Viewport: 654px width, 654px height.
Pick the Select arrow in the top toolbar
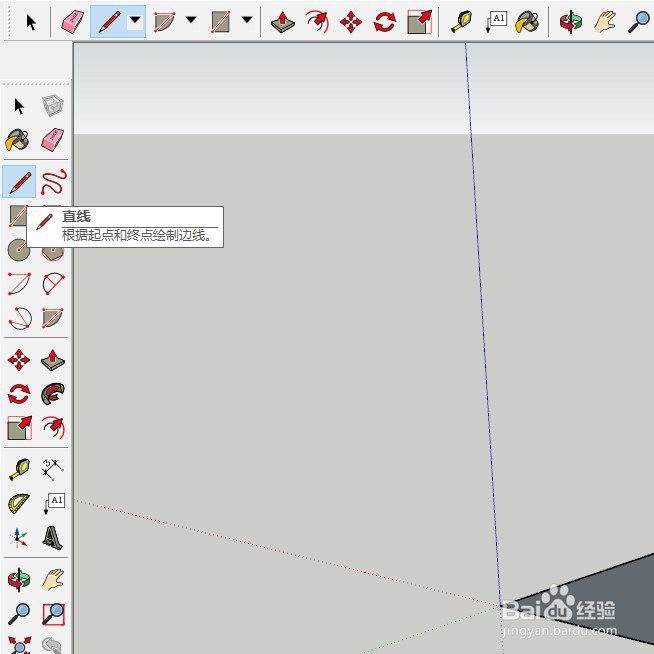click(x=31, y=22)
